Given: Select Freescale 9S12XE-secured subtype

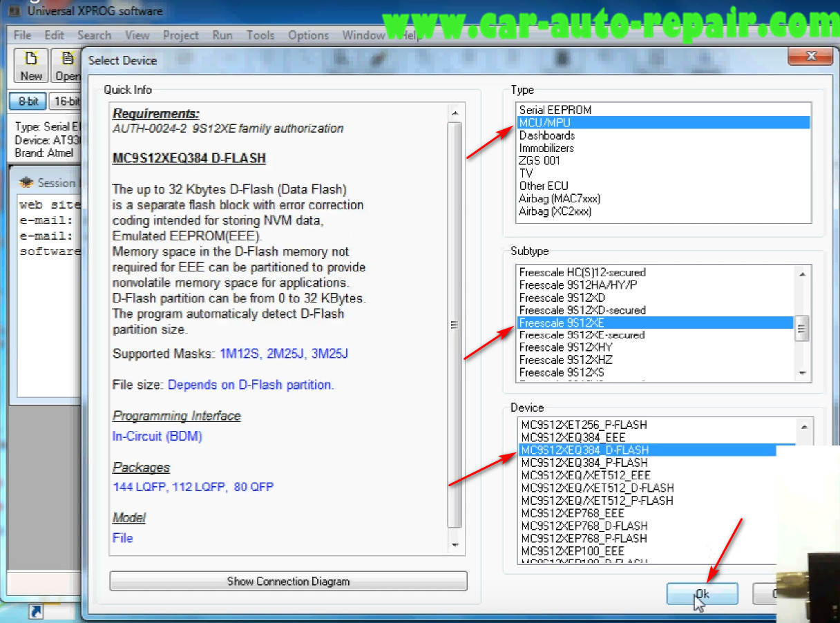Looking at the screenshot, I should 655,335.
